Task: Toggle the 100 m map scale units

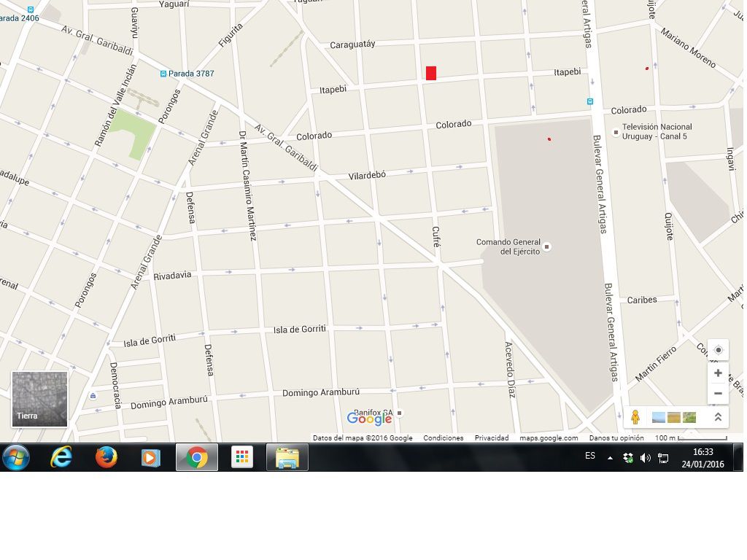Action: 691,438
